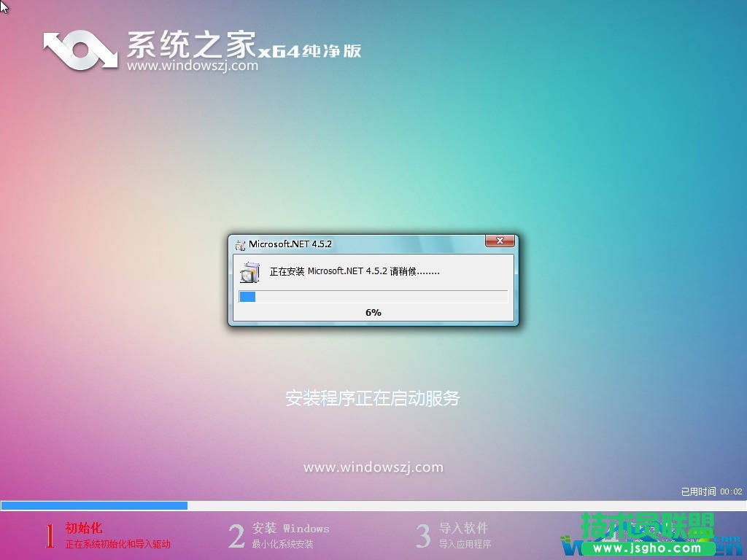The width and height of the screenshot is (747, 560).
Task: Click the 安装程序正在启动服务 status text
Action: pos(373,398)
